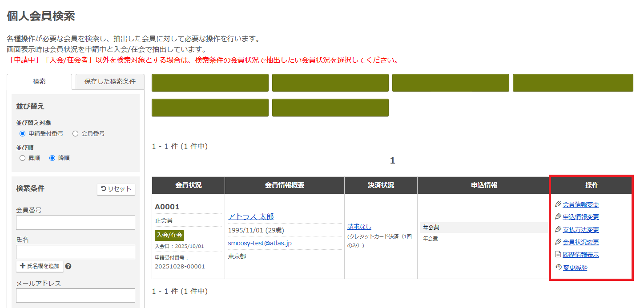This screenshot has width=644, height=308.
Task: Open member link アトラス 太郎
Action: [250, 216]
